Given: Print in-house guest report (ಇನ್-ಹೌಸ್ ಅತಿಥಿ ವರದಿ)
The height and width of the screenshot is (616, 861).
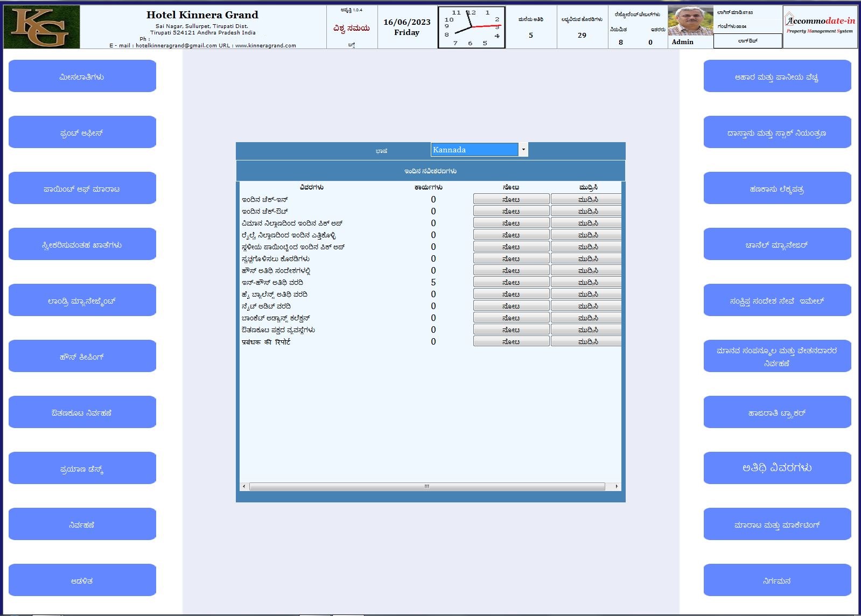Looking at the screenshot, I should (x=586, y=282).
